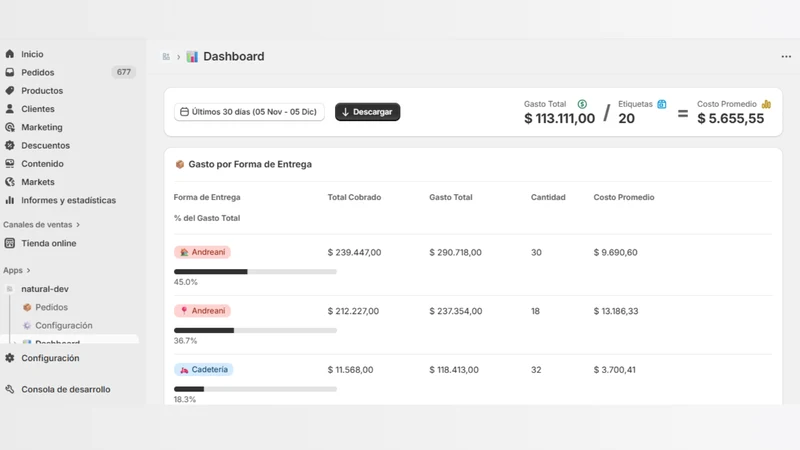Click the yellow Costo Promedio bars icon

coord(766,104)
